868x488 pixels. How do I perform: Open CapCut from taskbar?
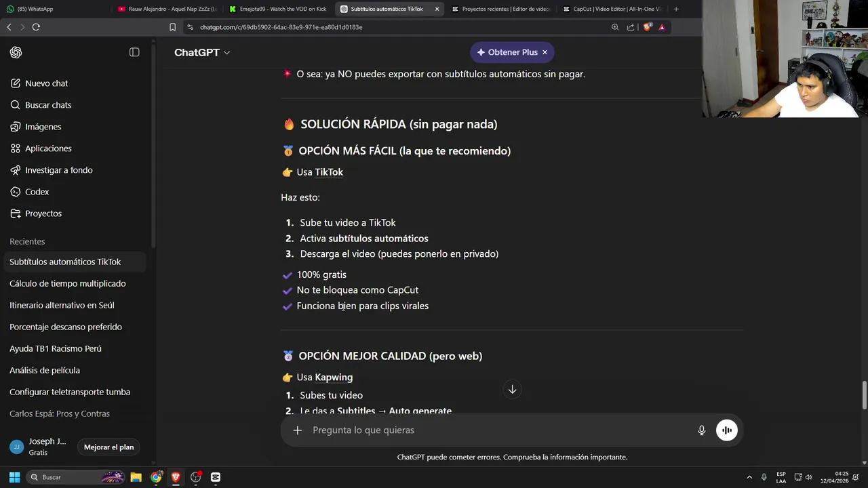(216, 477)
